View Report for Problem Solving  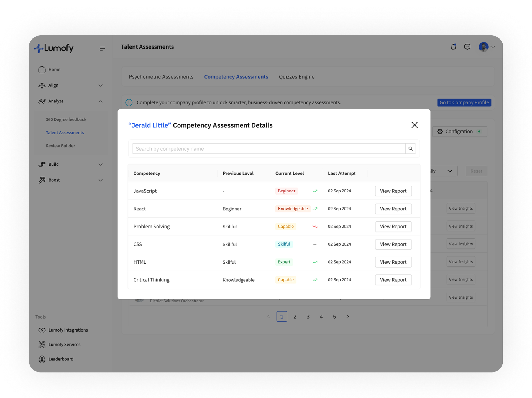(393, 227)
